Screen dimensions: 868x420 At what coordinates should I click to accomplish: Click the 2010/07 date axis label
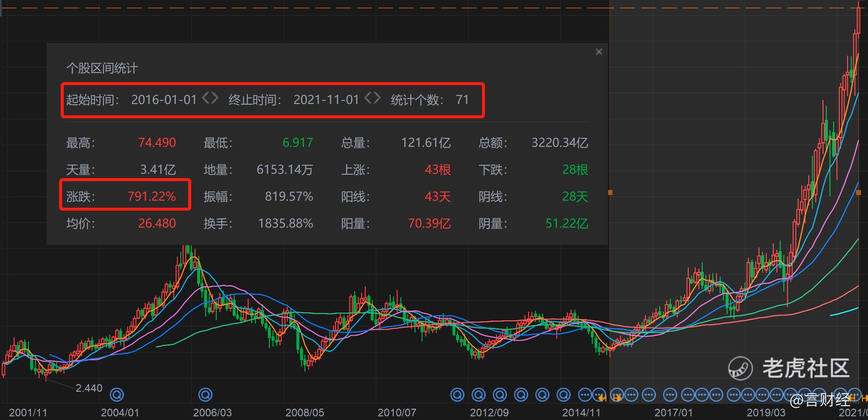coord(397,413)
